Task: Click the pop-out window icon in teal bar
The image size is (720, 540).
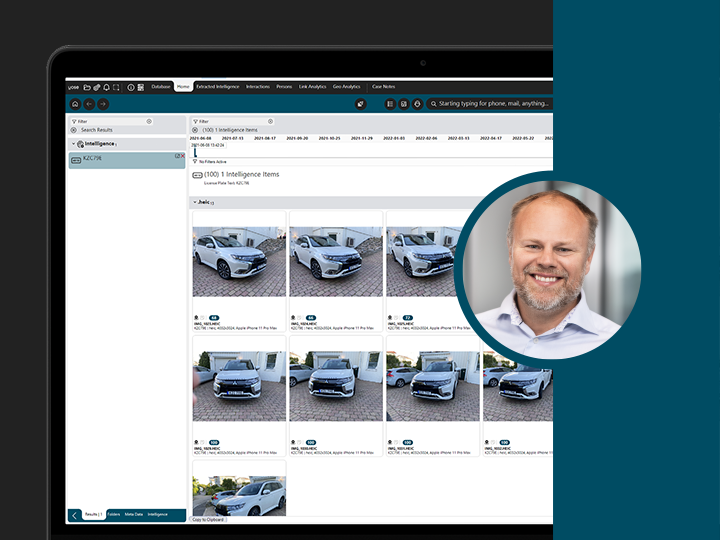Action: coord(360,104)
